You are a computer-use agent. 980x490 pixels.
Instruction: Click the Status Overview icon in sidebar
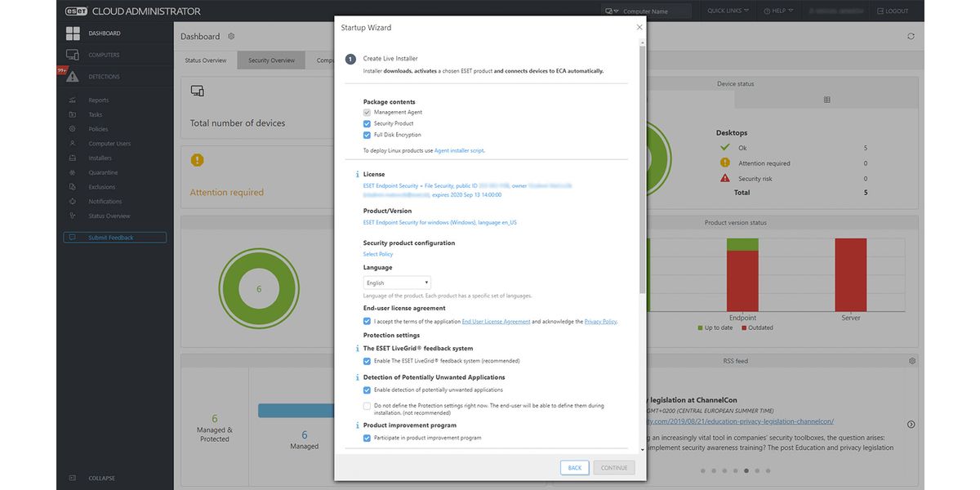coord(73,216)
